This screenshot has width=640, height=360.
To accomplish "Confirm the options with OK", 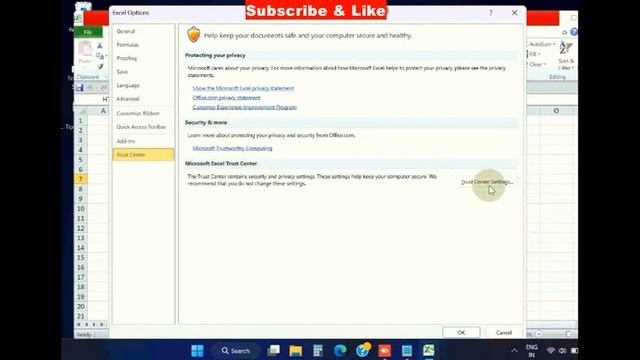I will tap(461, 333).
